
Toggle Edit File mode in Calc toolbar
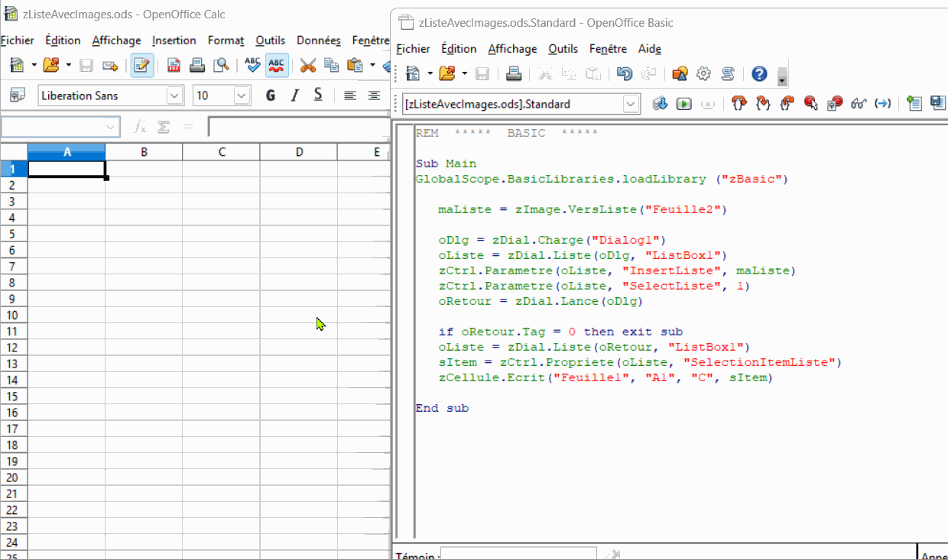[x=141, y=66]
